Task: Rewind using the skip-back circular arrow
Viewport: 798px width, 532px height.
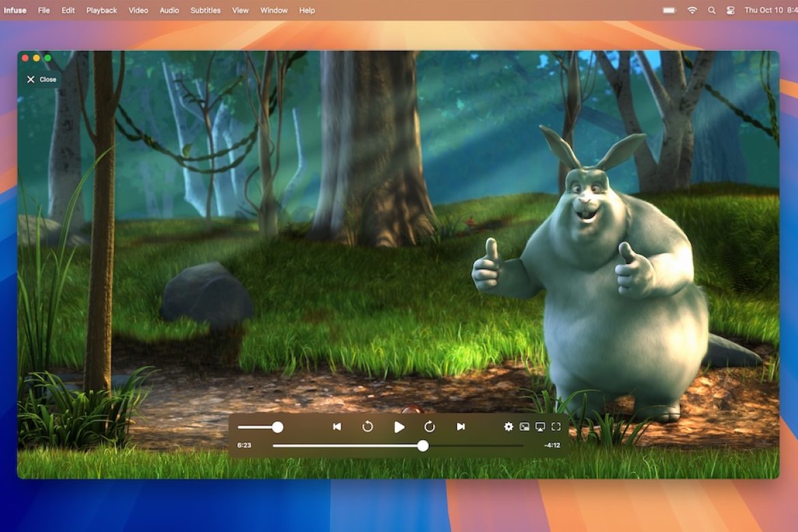Action: [368, 426]
